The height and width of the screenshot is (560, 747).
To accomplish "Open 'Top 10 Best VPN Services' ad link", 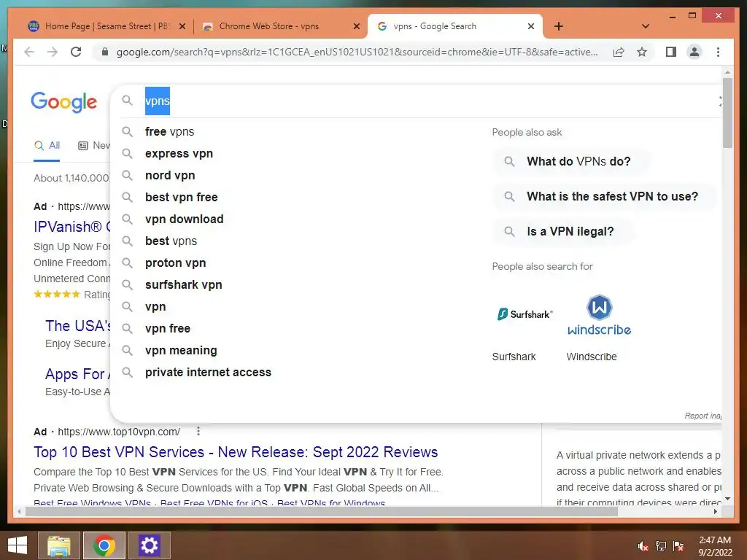I will [236, 452].
